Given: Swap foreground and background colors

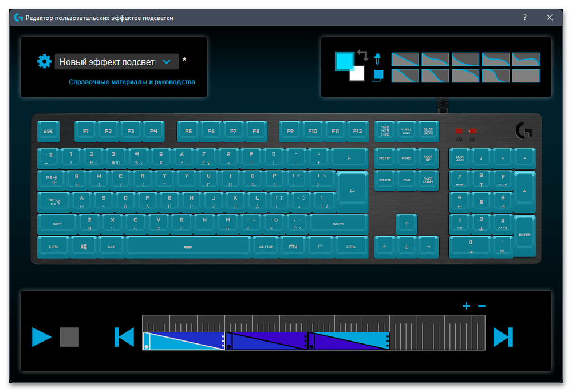Looking at the screenshot, I should [x=363, y=56].
